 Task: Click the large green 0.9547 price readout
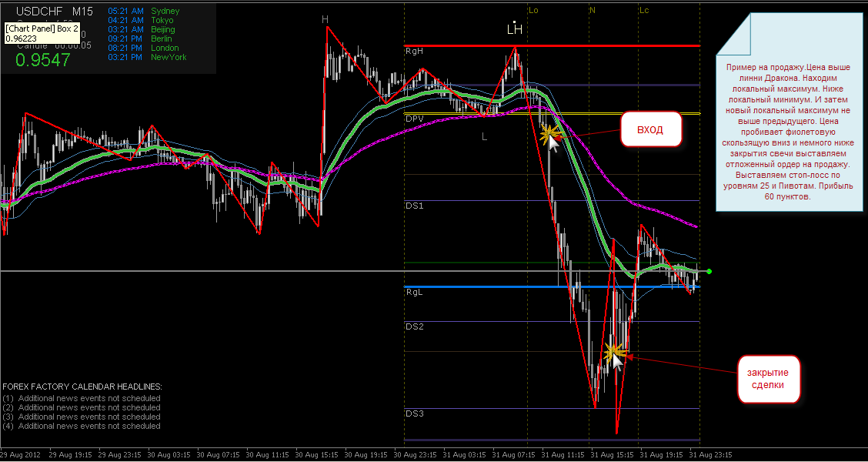tap(43, 60)
